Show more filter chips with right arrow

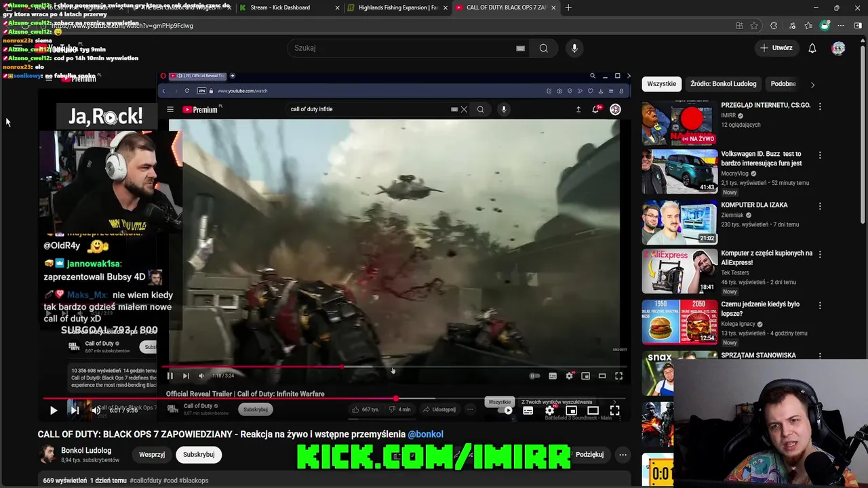point(812,85)
